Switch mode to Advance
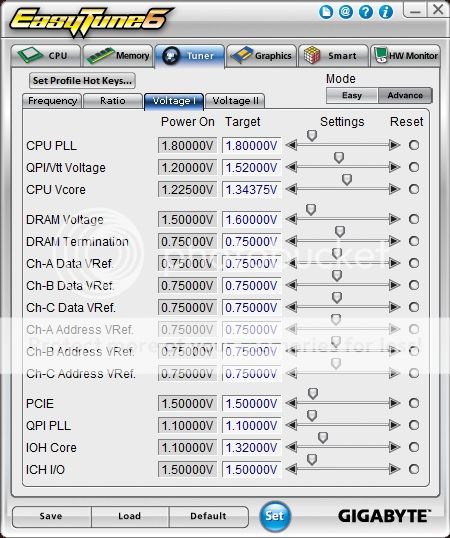 pyautogui.click(x=405, y=95)
